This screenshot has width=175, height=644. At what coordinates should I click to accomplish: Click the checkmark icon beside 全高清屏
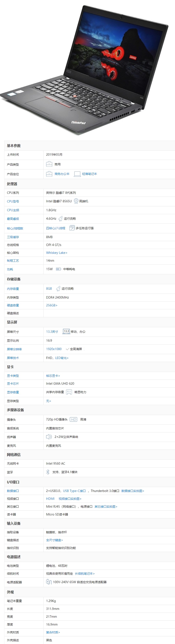67,349
